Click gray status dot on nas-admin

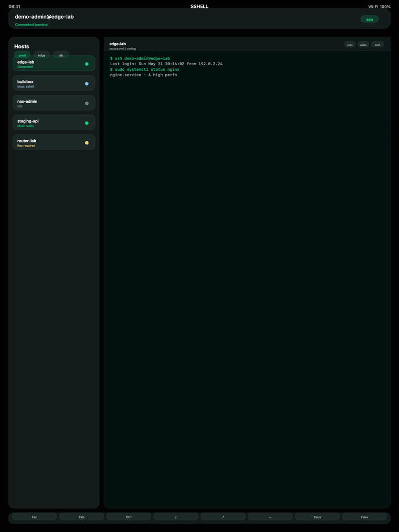(x=87, y=103)
